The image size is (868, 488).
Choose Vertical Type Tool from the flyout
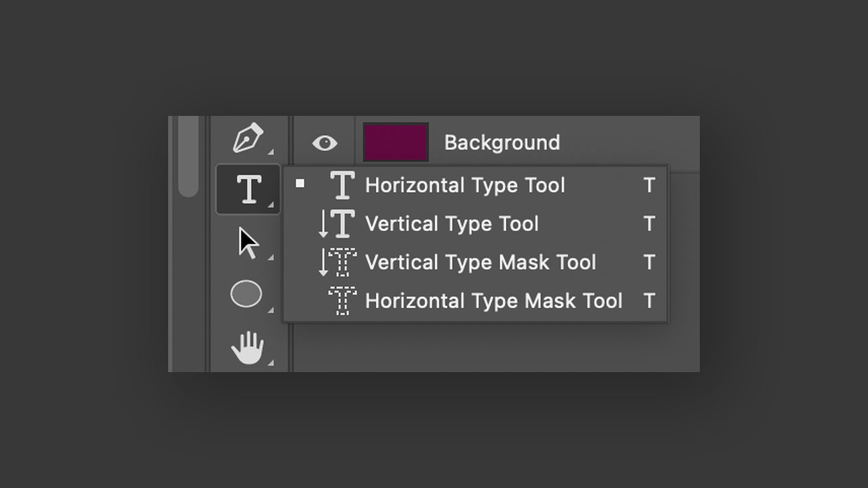pyautogui.click(x=476, y=224)
